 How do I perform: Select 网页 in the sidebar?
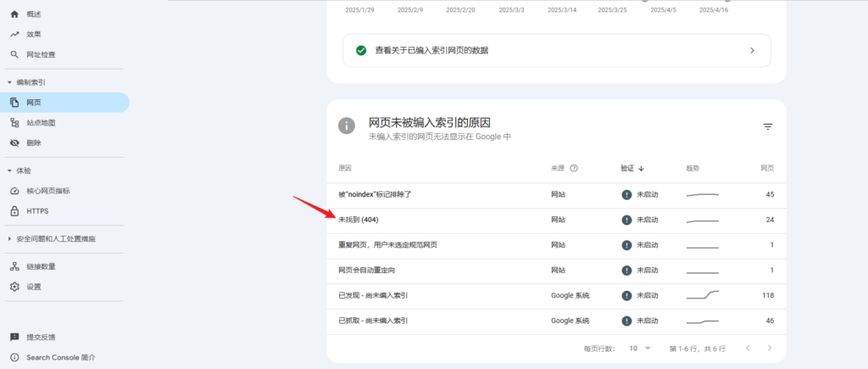tap(64, 103)
